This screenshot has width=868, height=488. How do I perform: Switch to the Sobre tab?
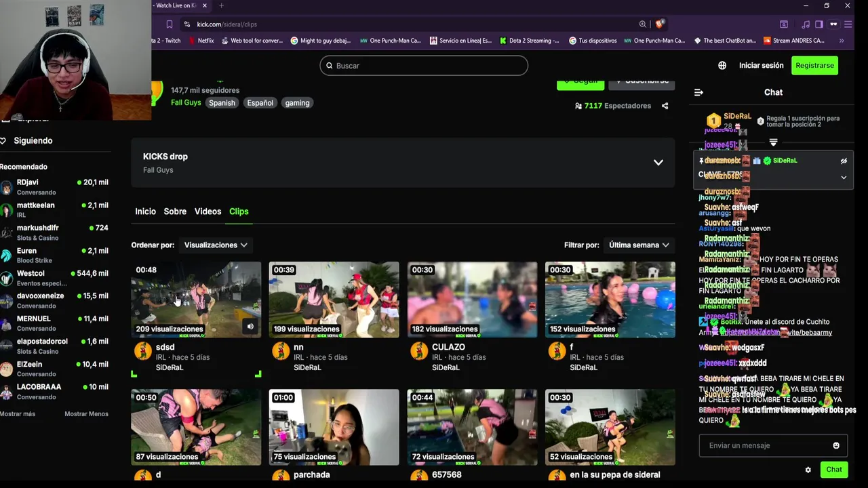[175, 211]
